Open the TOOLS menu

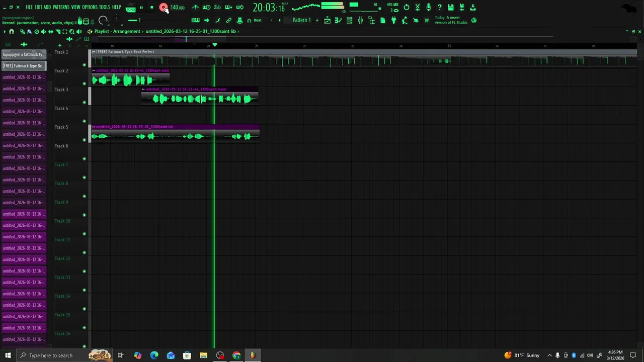click(105, 7)
